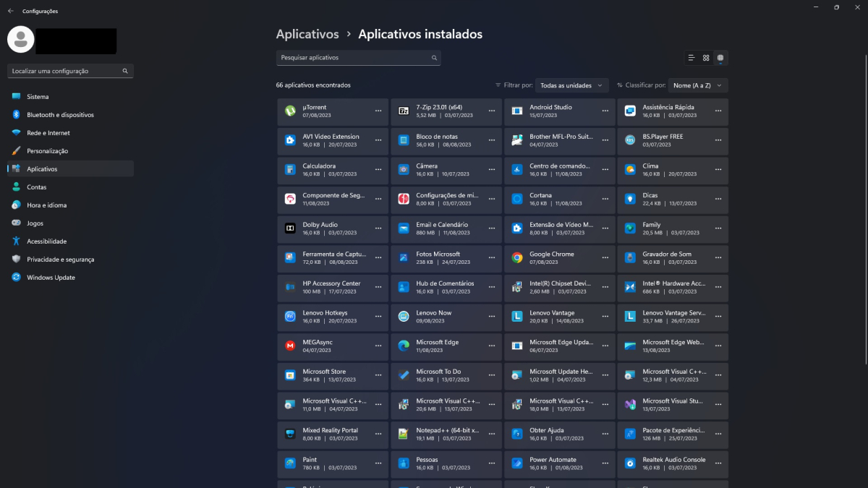Open Personalização settings

tap(70, 151)
